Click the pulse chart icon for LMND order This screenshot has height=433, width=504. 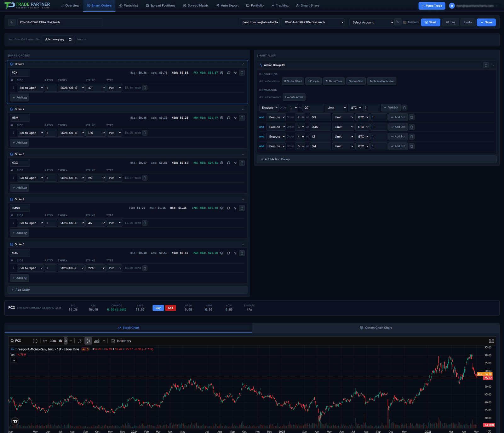(x=235, y=208)
